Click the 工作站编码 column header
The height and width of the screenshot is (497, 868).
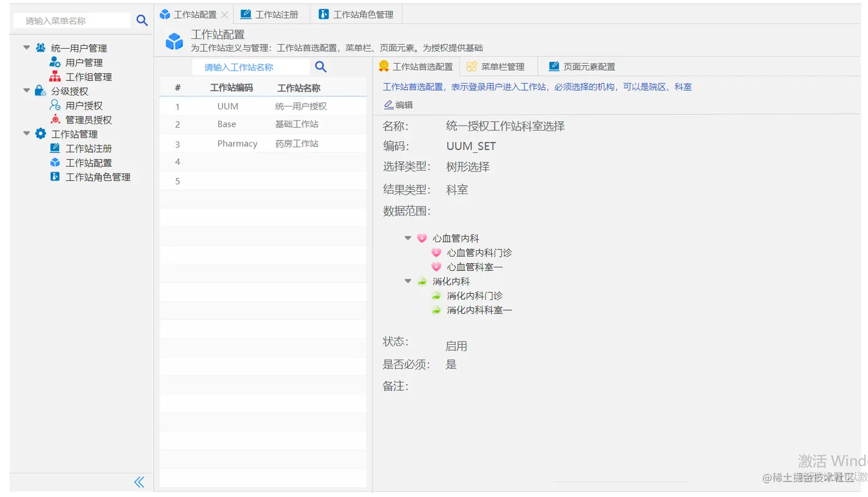231,88
